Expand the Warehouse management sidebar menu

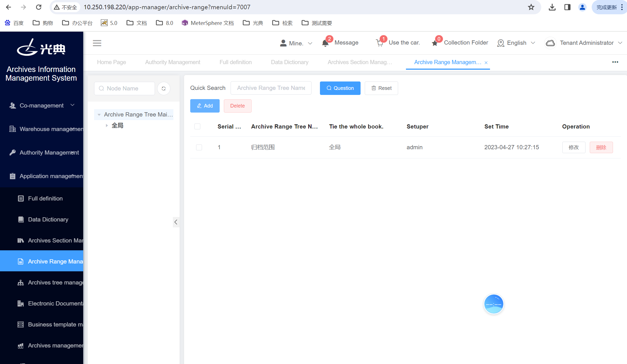42,129
